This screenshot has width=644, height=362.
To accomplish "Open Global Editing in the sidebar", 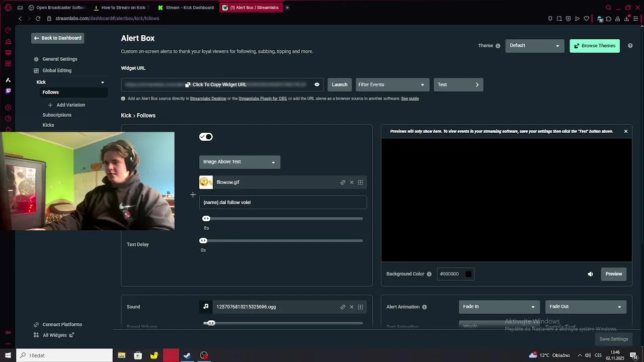I will point(52,71).
